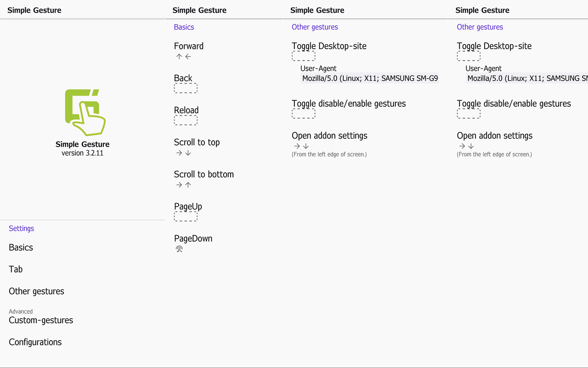Click Toggle Desktop-site gesture box in third panel

[304, 56]
